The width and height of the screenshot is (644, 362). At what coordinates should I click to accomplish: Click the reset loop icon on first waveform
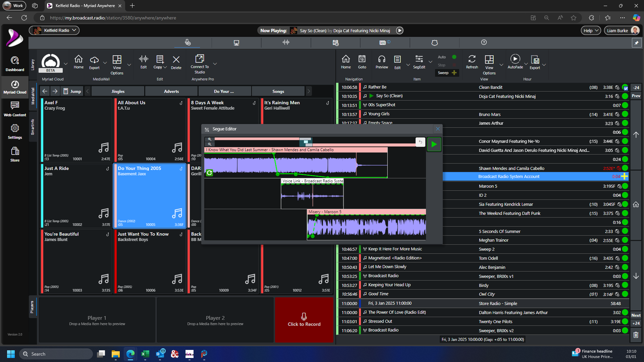[209, 173]
